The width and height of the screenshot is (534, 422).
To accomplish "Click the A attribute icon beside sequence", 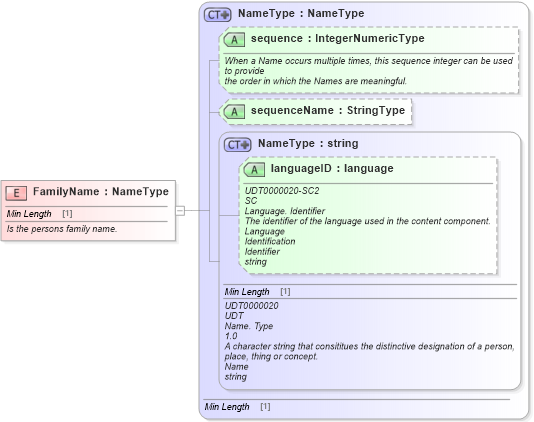I will point(234,40).
